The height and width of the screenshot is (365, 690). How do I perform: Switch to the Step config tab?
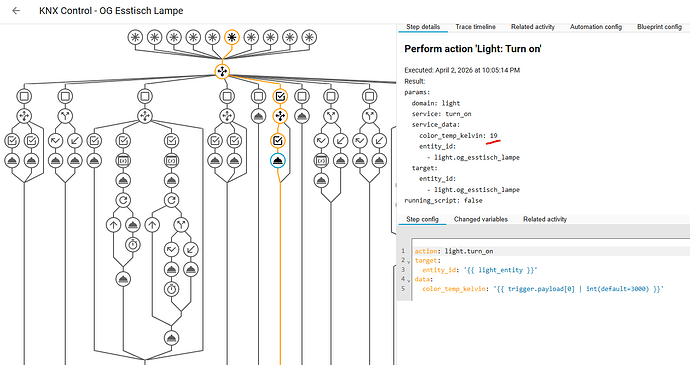tap(422, 219)
